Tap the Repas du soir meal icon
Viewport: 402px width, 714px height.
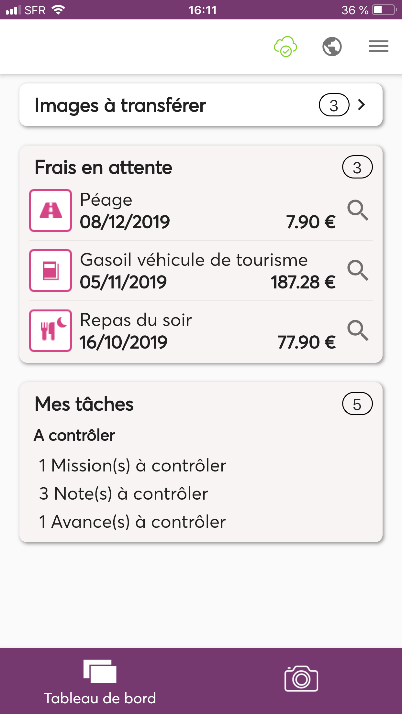pos(51,331)
